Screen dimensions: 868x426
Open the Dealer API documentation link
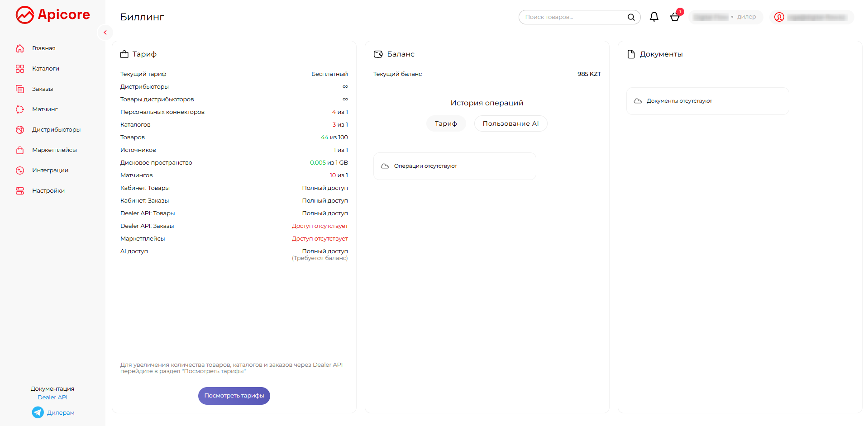tap(52, 398)
